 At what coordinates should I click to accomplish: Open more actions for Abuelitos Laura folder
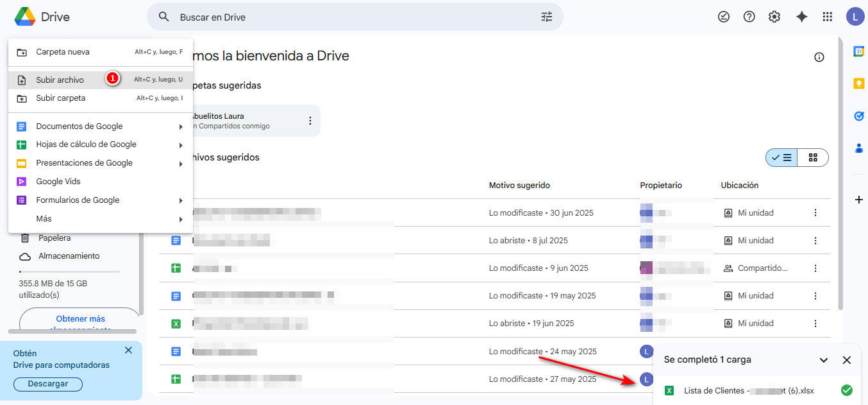coord(310,121)
